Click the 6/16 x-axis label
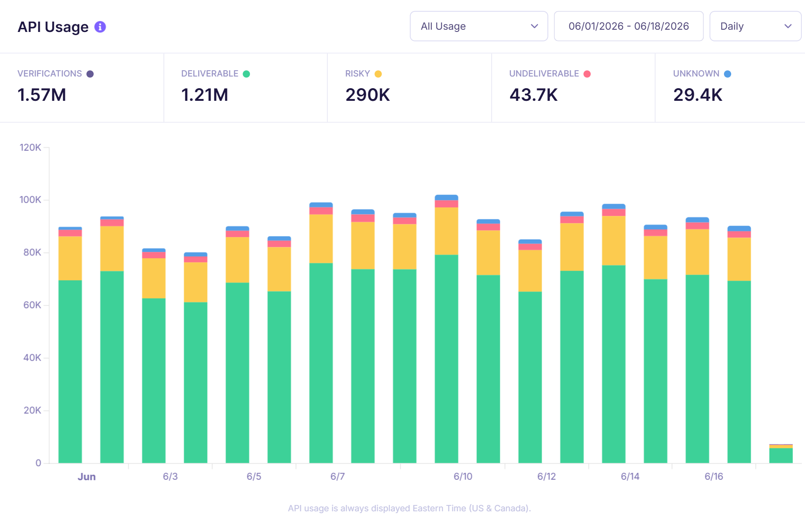Viewport: 805px width, 532px height. (x=714, y=477)
